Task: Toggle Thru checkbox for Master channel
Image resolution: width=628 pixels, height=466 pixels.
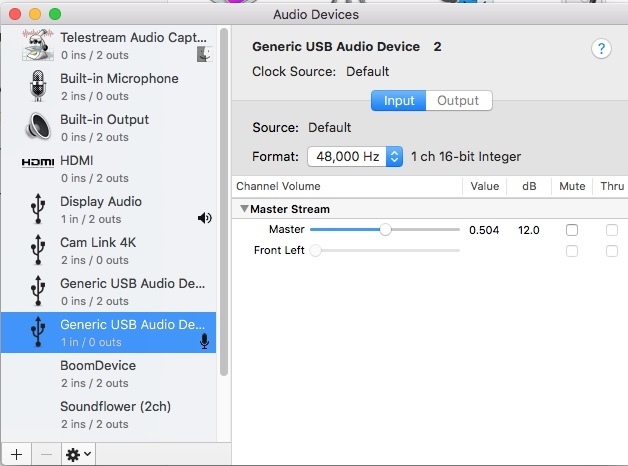Action: point(612,230)
